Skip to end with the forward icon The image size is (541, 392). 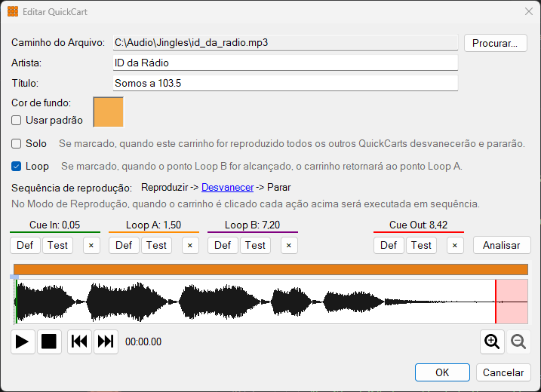coord(106,341)
